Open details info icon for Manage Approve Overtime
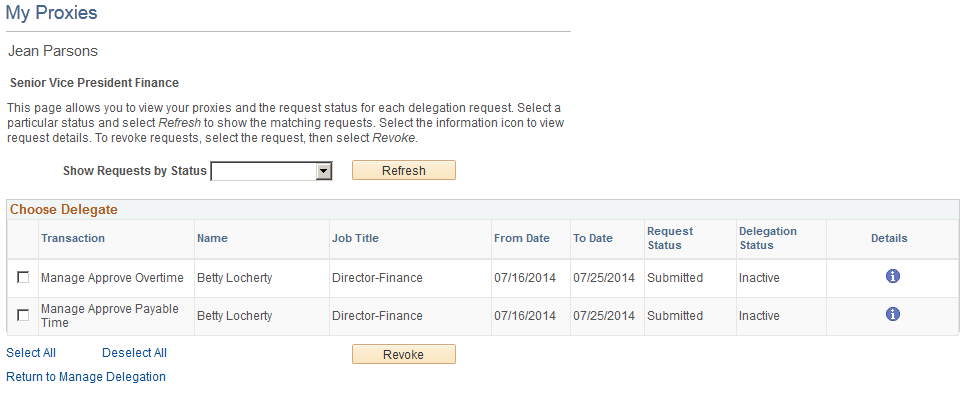Viewport: 968px width, 395px height. (892, 276)
